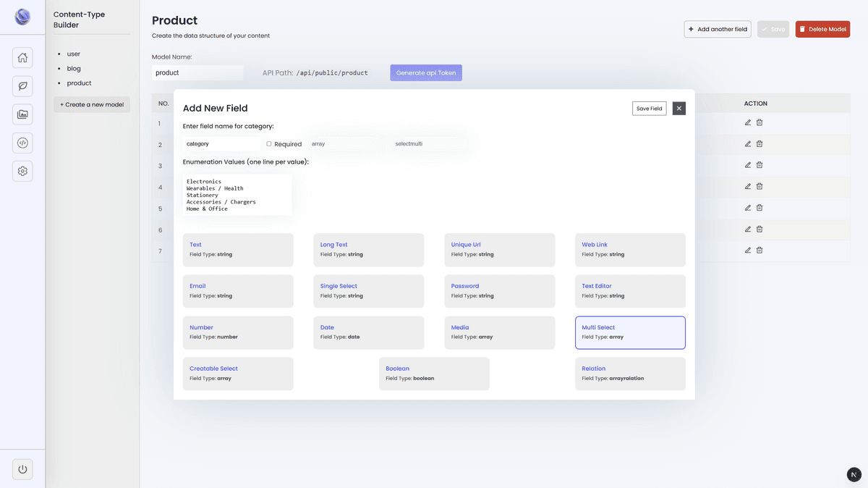Click the delete trash icon in row 2
The height and width of the screenshot is (488, 868).
pyautogui.click(x=759, y=144)
